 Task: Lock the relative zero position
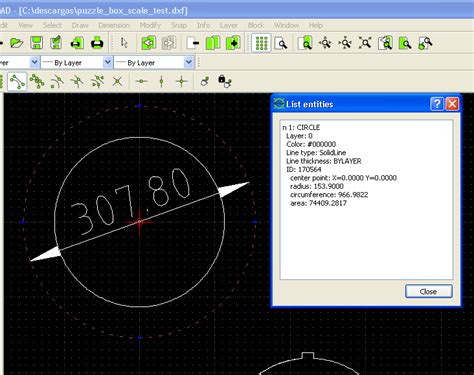(225, 81)
